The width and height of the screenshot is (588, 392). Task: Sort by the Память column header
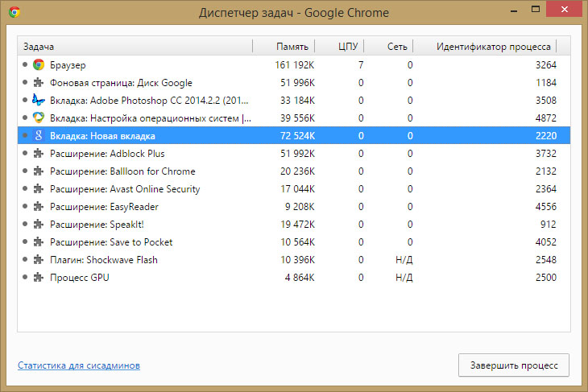coord(284,46)
